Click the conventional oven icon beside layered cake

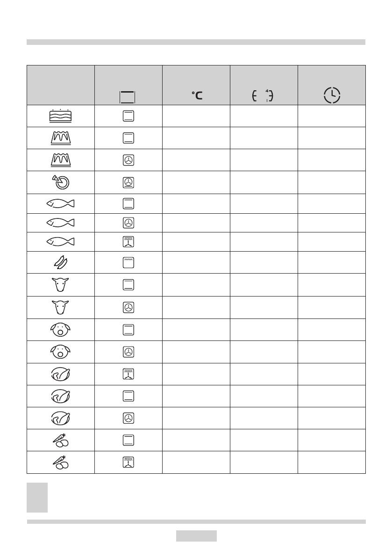[128, 116]
